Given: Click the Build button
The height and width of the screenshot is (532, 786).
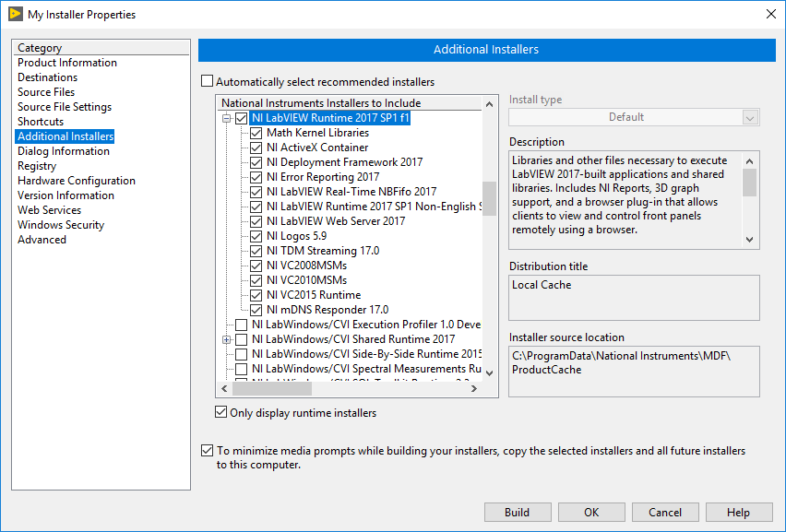Looking at the screenshot, I should pos(518,512).
